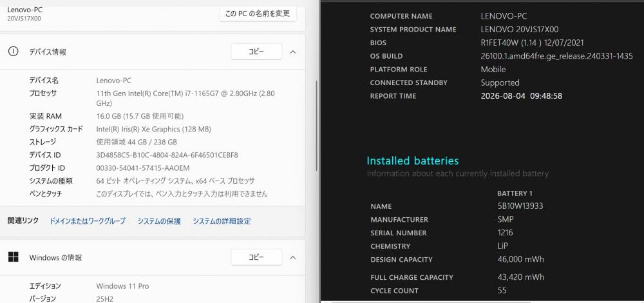Select the FULL CHARGE CAPACITY value 43,420 mWh
The width and height of the screenshot is (644, 303).
(x=520, y=277)
